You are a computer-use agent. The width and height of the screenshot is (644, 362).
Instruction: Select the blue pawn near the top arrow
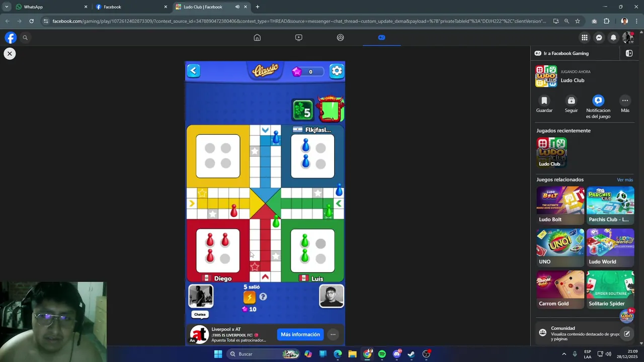pyautogui.click(x=276, y=137)
